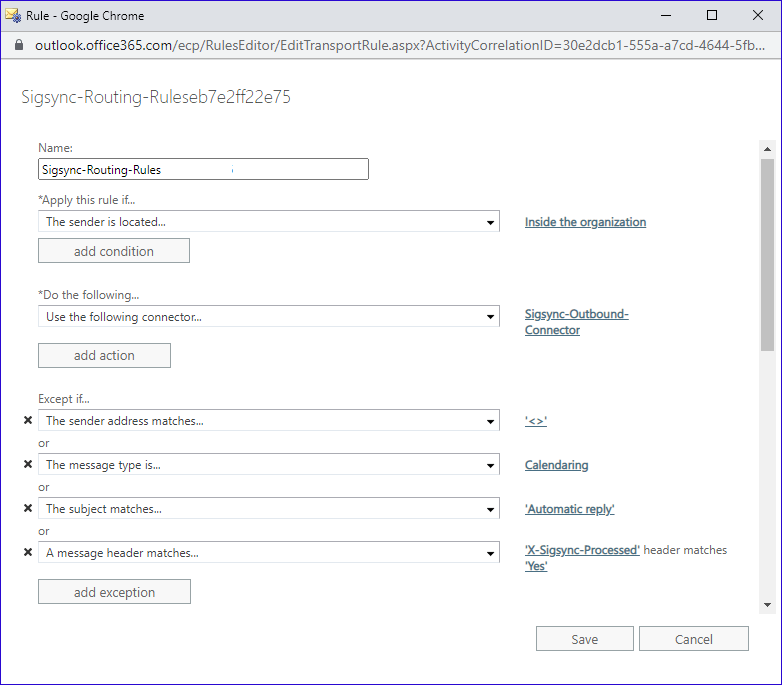This screenshot has height=685, width=782.
Task: Save the transport rule
Action: (584, 639)
